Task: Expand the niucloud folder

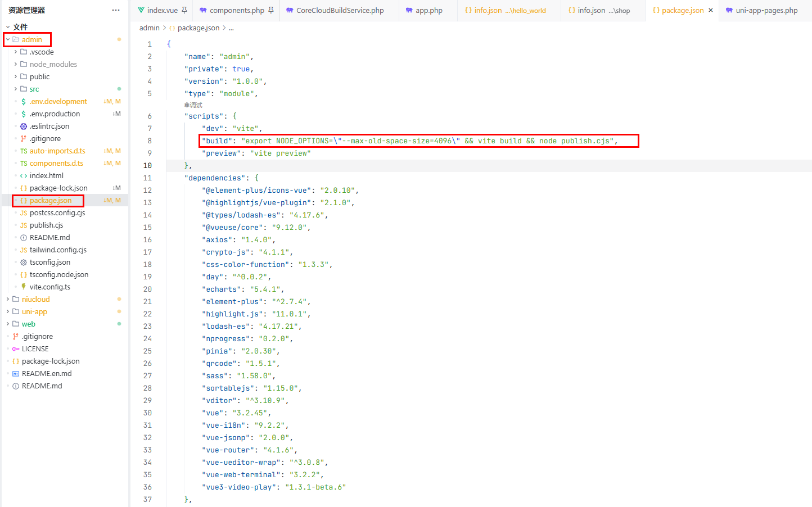Action: (8, 300)
